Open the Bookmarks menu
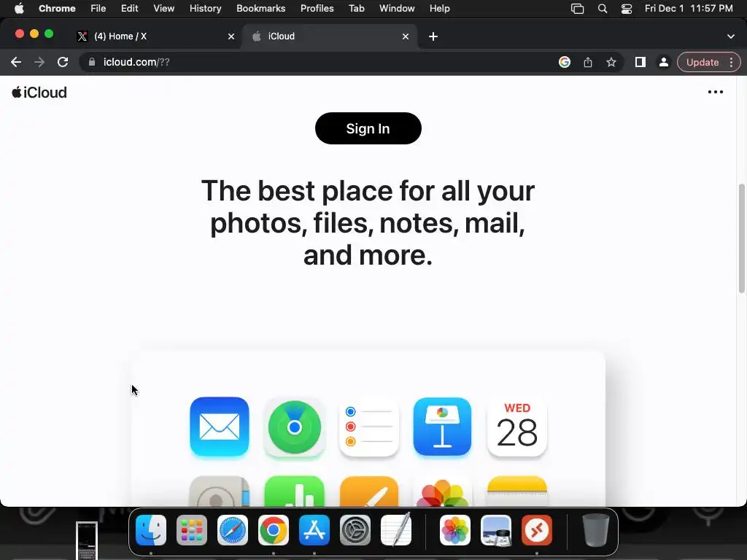Viewport: 747px width, 560px height. (260, 9)
